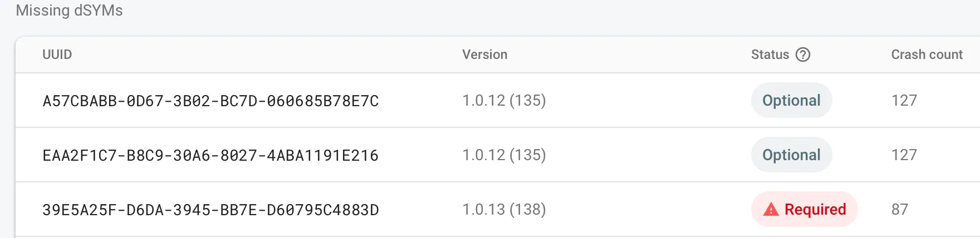The image size is (980, 238).
Task: Sort by the Version column header
Action: 484,54
